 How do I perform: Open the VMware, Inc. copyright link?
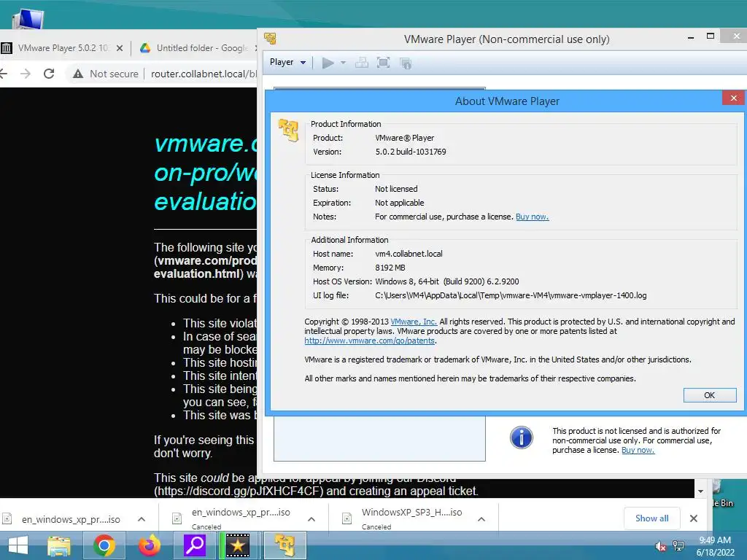(414, 322)
